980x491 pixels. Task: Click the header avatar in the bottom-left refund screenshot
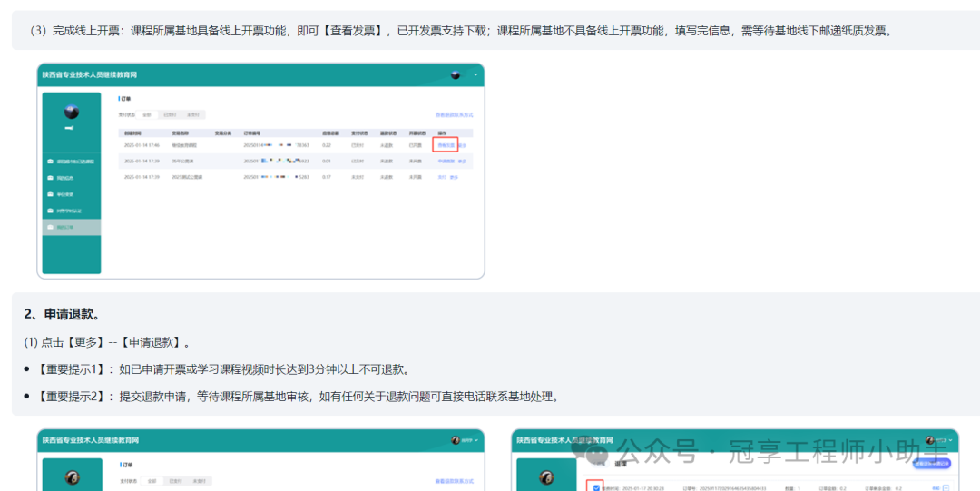point(456,440)
